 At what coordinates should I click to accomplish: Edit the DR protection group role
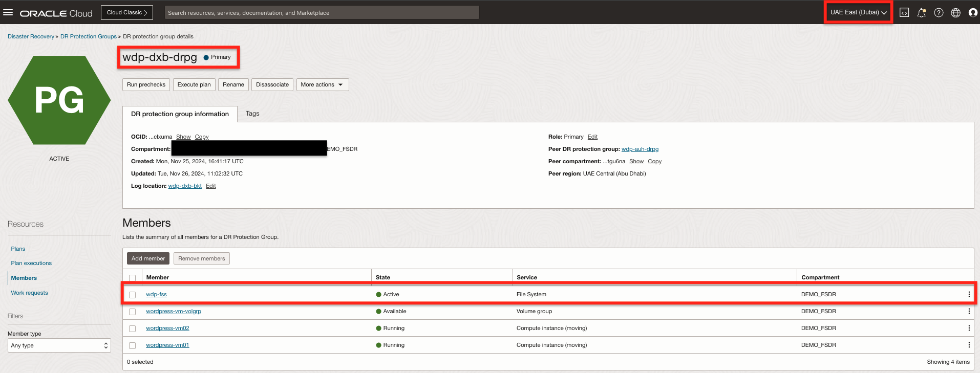point(592,137)
